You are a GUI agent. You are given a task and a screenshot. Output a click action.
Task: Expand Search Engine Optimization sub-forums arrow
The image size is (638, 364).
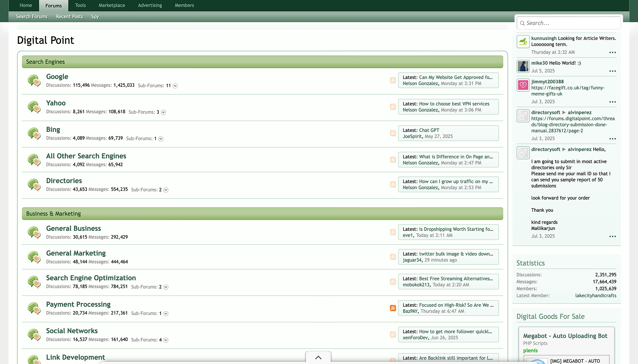click(166, 287)
